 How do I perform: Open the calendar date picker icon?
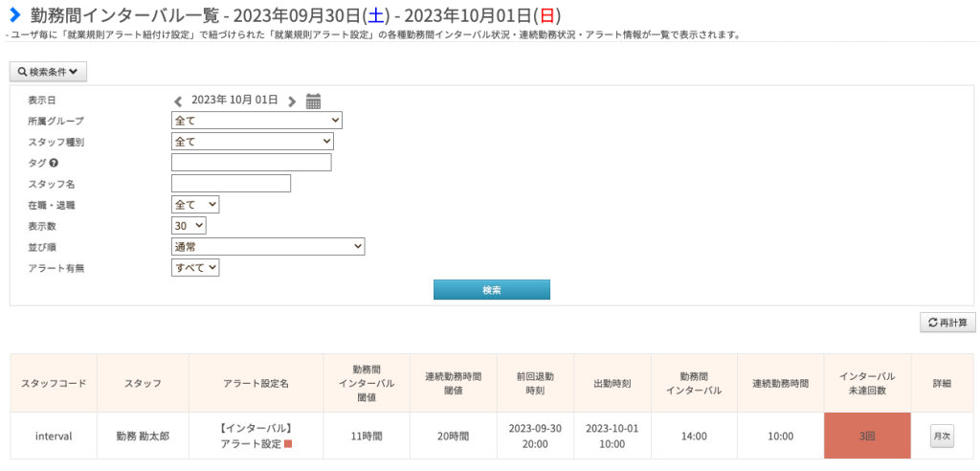click(313, 101)
